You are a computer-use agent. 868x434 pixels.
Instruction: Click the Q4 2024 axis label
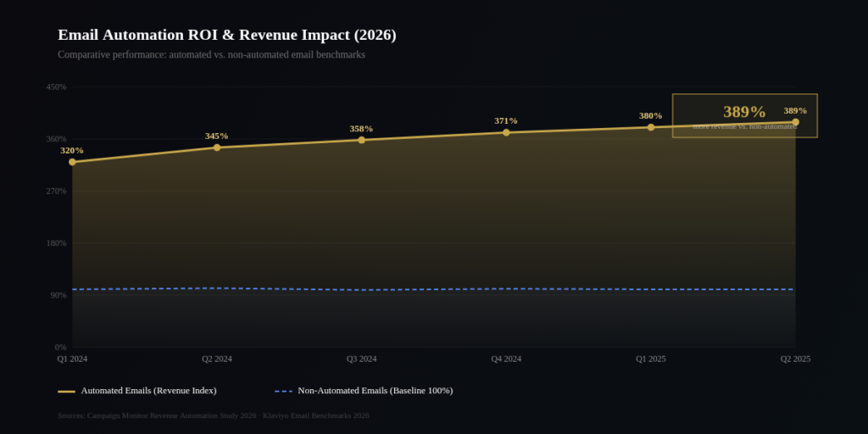coord(506,359)
